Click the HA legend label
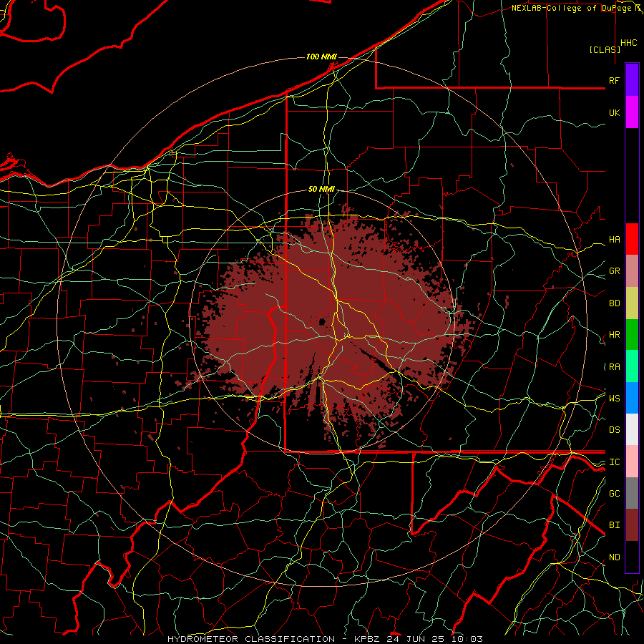The image size is (644, 644). tap(614, 240)
